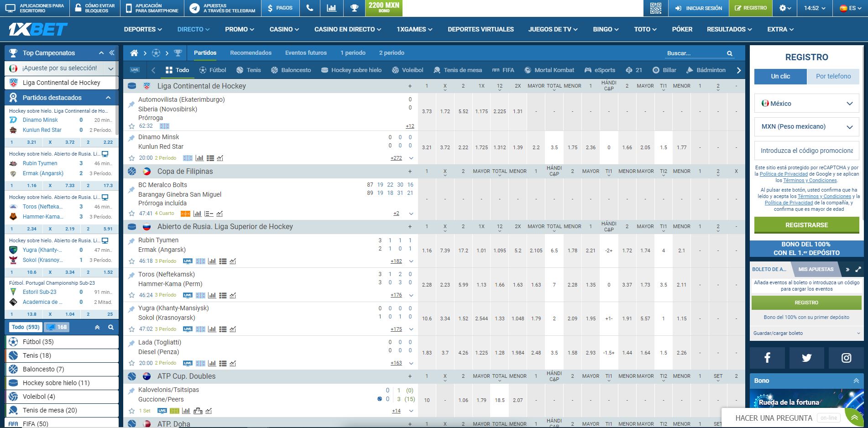The height and width of the screenshot is (428, 868).
Task: Open the MXN currency dropdown
Action: click(x=806, y=126)
